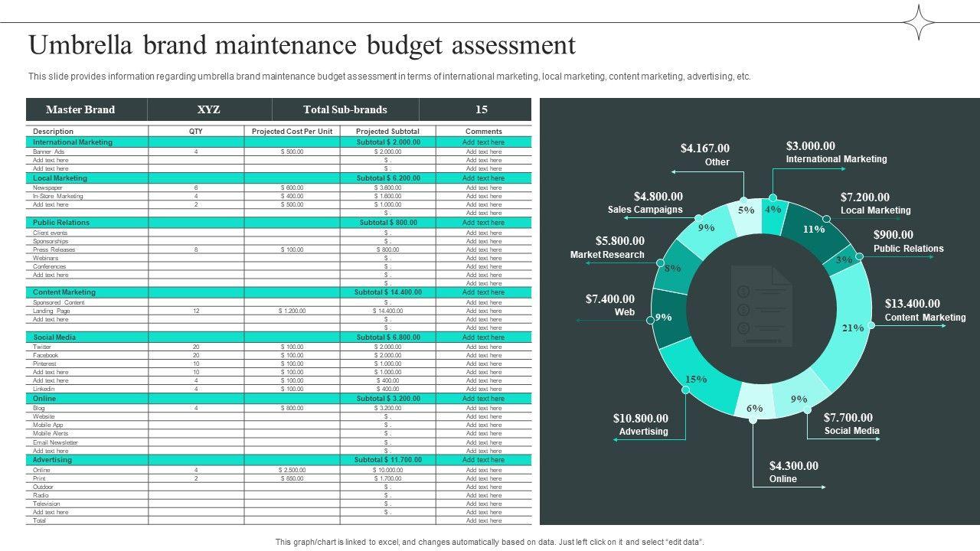
Task: Select the 'Local Marketing' section row in the table
Action: 279,178
